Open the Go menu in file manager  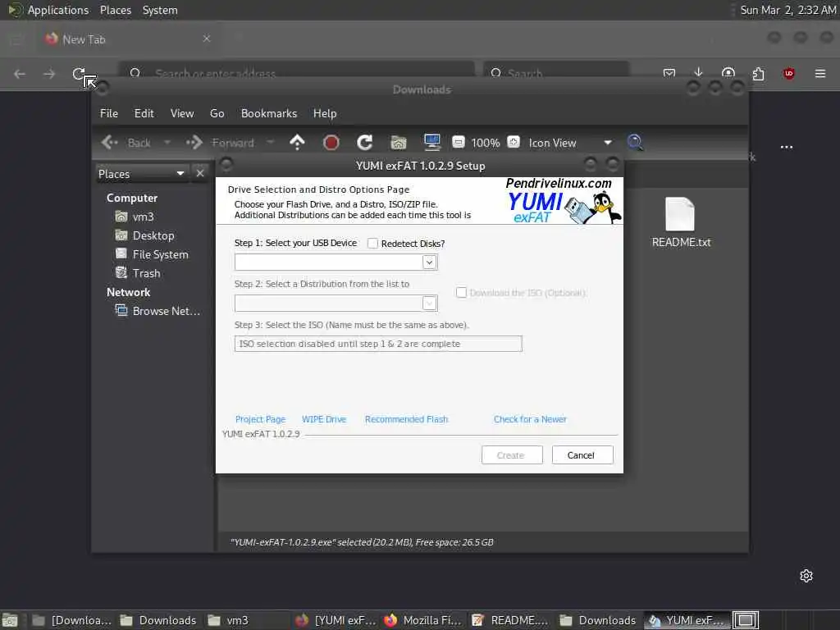[217, 113]
